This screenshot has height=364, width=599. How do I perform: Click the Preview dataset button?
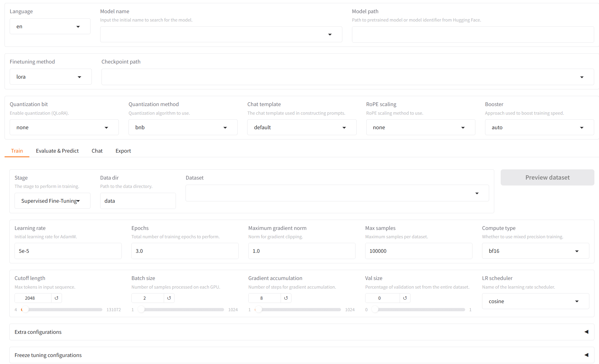pos(547,177)
